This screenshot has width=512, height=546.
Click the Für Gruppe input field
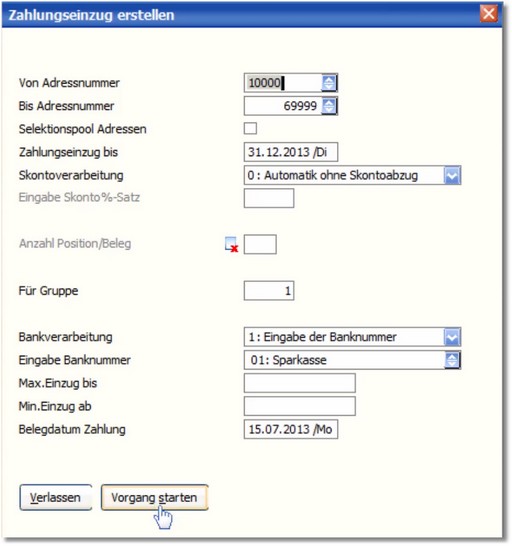pos(269,291)
